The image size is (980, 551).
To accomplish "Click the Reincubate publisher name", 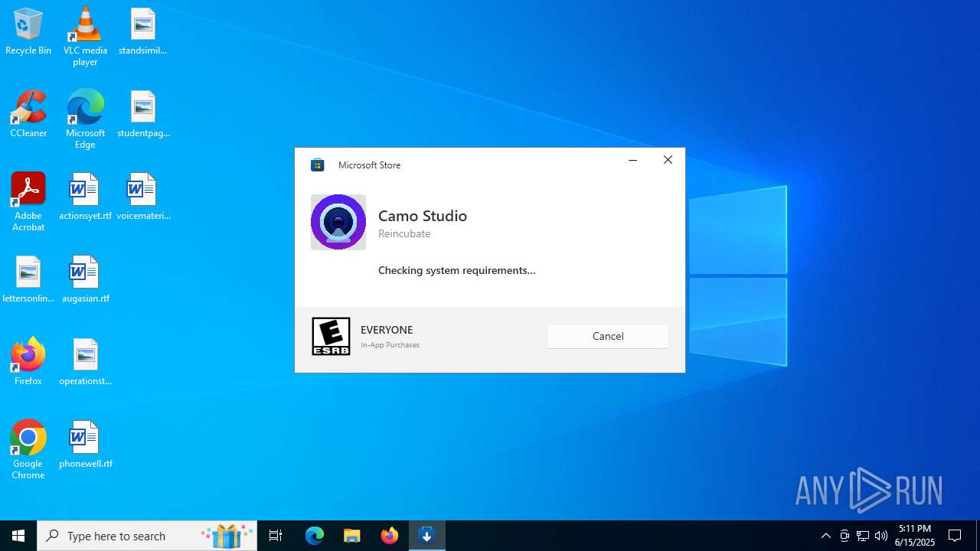I will [404, 233].
